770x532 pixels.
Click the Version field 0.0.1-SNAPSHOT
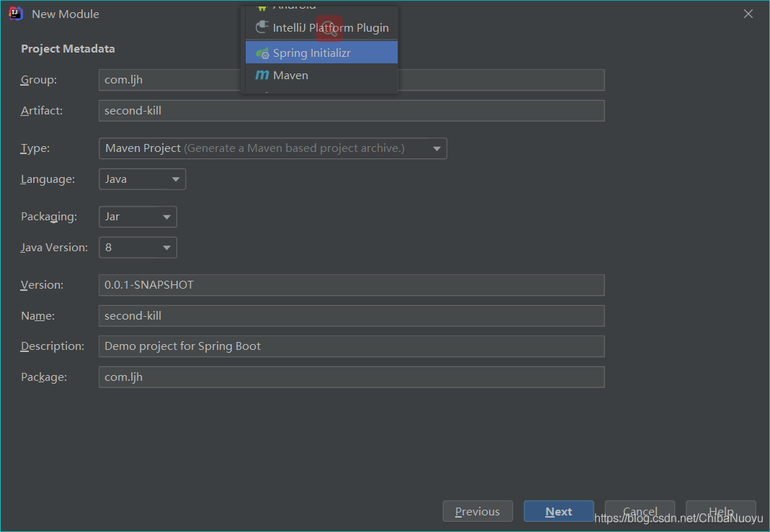point(352,285)
